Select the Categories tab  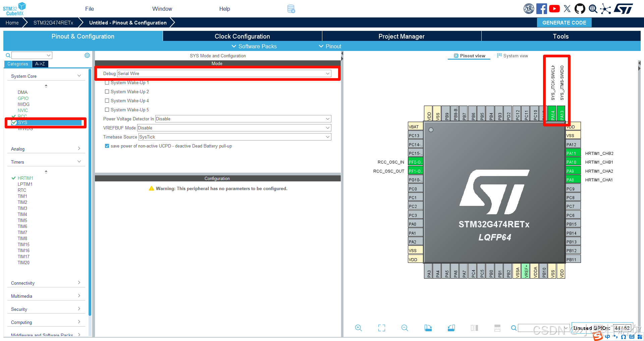(18, 64)
